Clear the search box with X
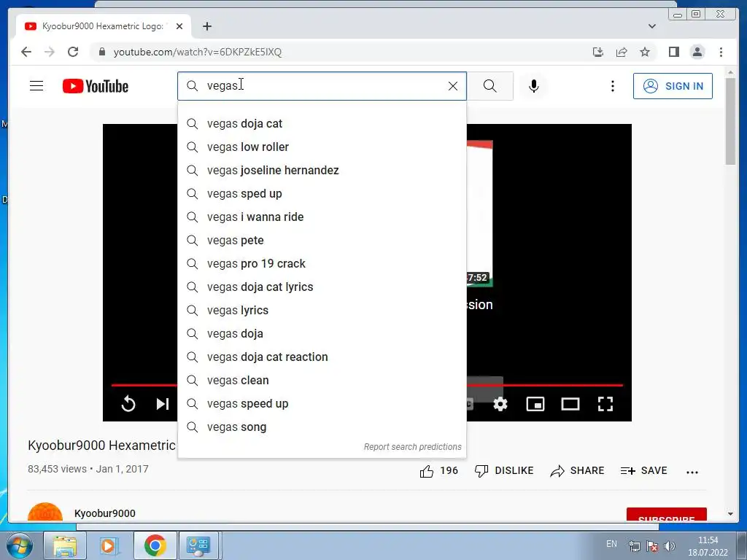This screenshot has height=560, width=747. coord(452,86)
